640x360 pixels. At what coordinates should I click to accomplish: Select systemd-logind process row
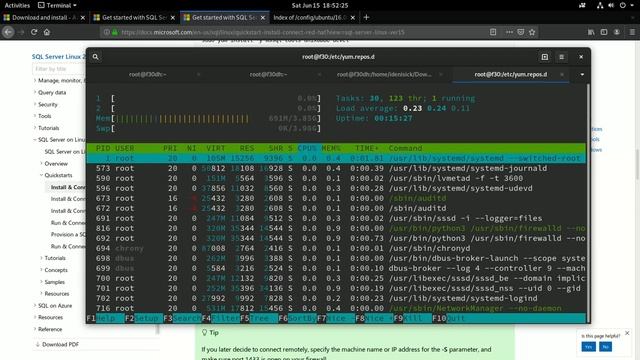pyautogui.click(x=336, y=298)
